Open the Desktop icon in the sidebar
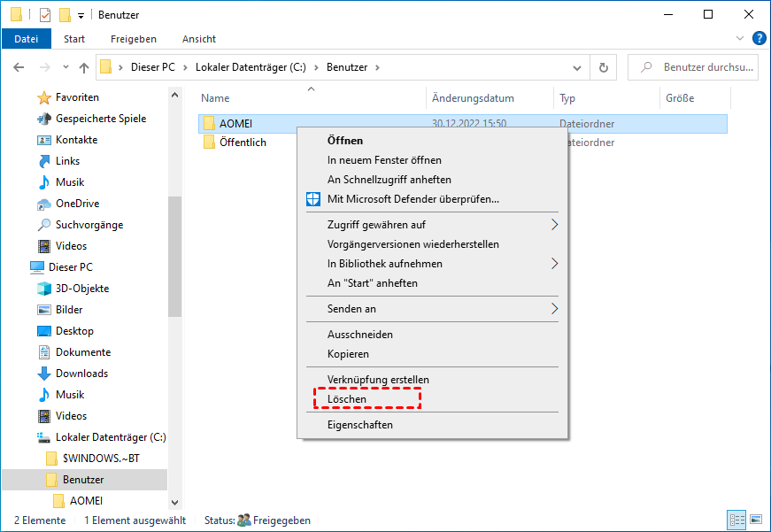Image resolution: width=771 pixels, height=532 pixels. [x=44, y=331]
